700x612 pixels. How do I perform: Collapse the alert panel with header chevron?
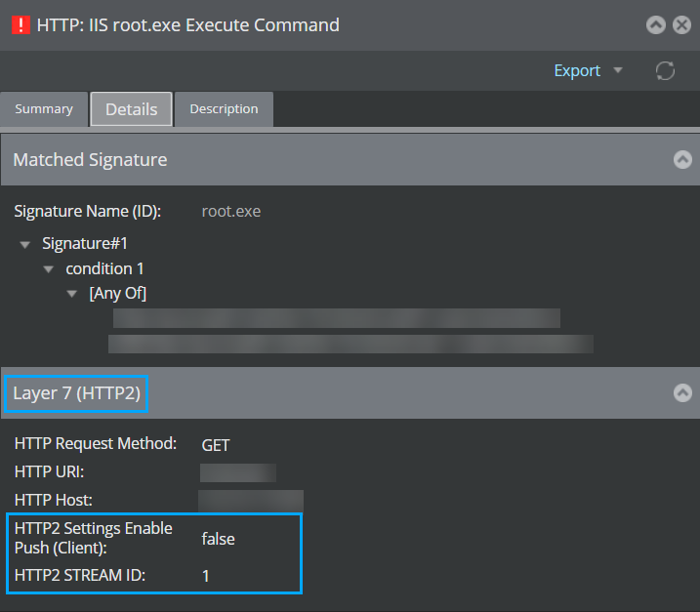pyautogui.click(x=656, y=25)
